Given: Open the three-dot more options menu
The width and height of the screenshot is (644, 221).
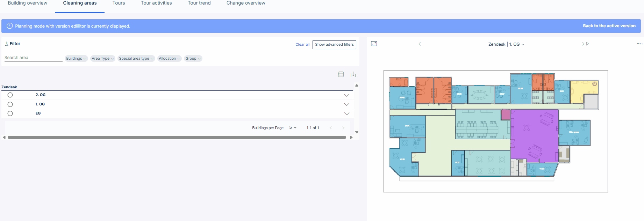Looking at the screenshot, I should [x=640, y=44].
